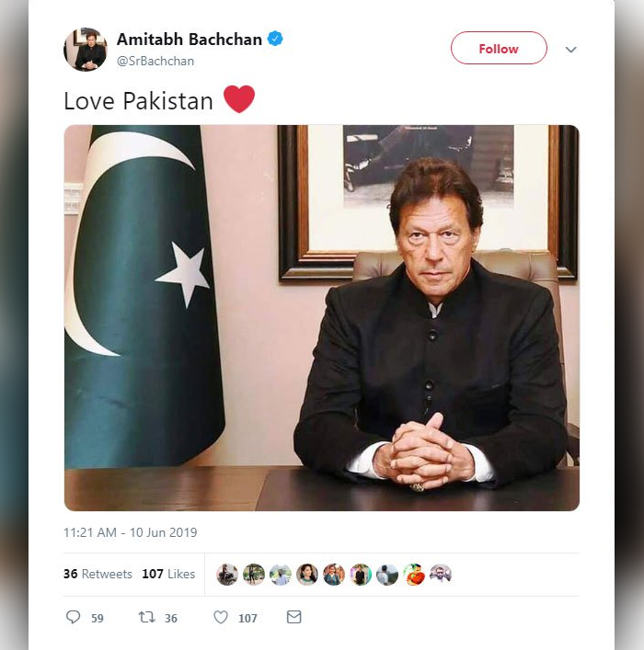The height and width of the screenshot is (650, 644).
Task: Click the envelope direct message icon
Action: 293,617
